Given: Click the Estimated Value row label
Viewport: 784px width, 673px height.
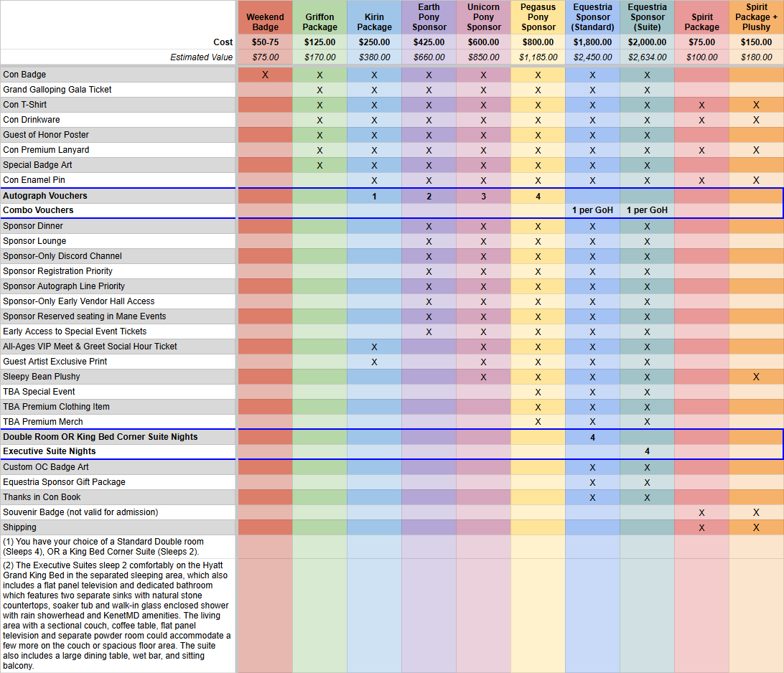Looking at the screenshot, I should (201, 57).
